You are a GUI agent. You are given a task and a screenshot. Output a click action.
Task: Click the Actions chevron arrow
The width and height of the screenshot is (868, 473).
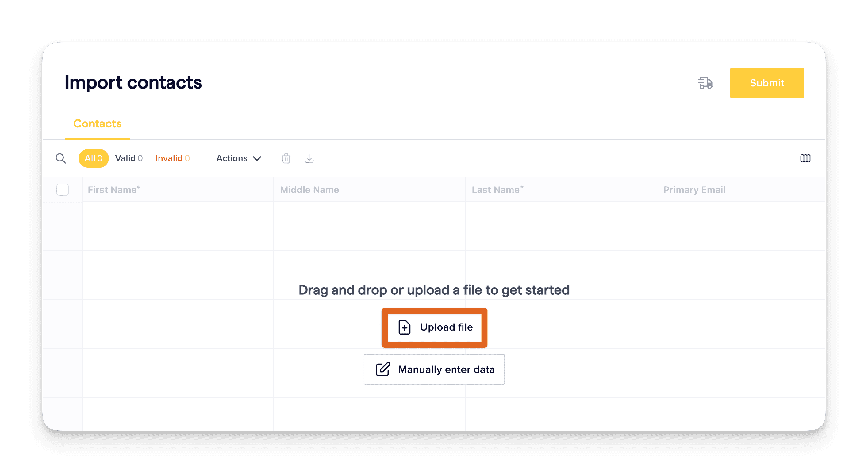pyautogui.click(x=257, y=159)
